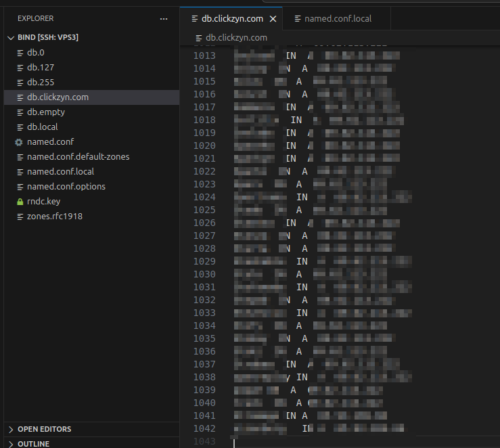500x448 pixels.
Task: Click the gear icon beside named.conf
Action: pyautogui.click(x=19, y=142)
